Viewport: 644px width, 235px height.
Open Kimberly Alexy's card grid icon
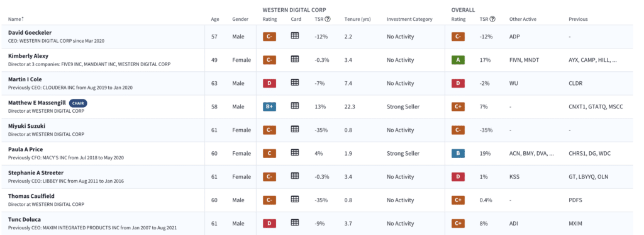pos(294,59)
